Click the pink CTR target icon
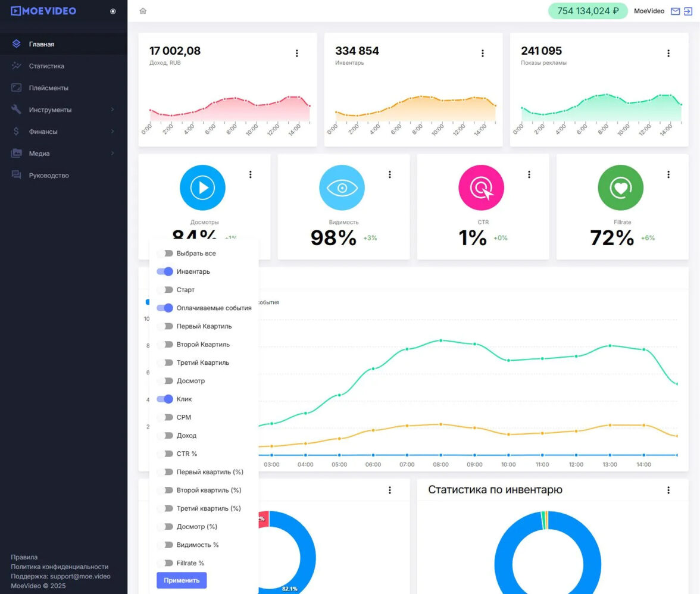This screenshot has height=594, width=700. pyautogui.click(x=481, y=187)
